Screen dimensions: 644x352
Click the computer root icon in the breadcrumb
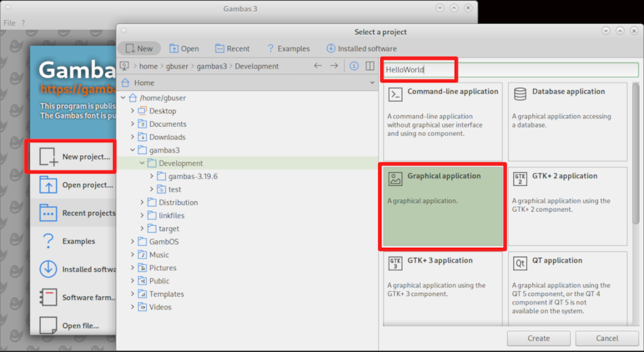coord(124,66)
